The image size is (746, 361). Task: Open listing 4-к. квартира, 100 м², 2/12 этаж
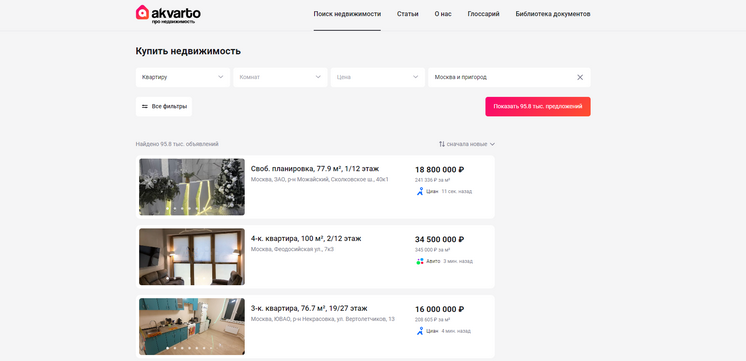coord(306,239)
